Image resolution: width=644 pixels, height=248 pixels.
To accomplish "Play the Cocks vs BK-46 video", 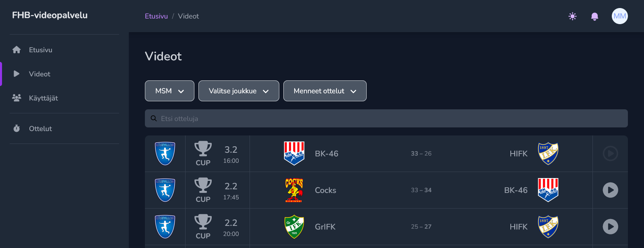I will [x=610, y=190].
